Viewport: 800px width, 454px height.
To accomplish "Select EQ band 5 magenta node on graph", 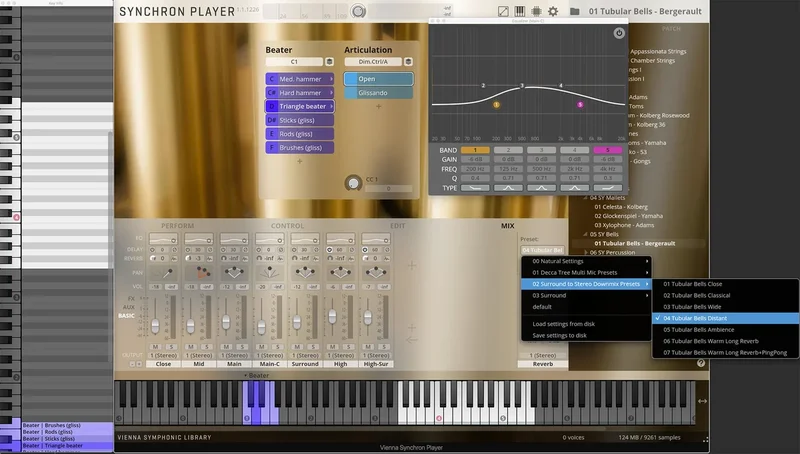I will coord(580,105).
